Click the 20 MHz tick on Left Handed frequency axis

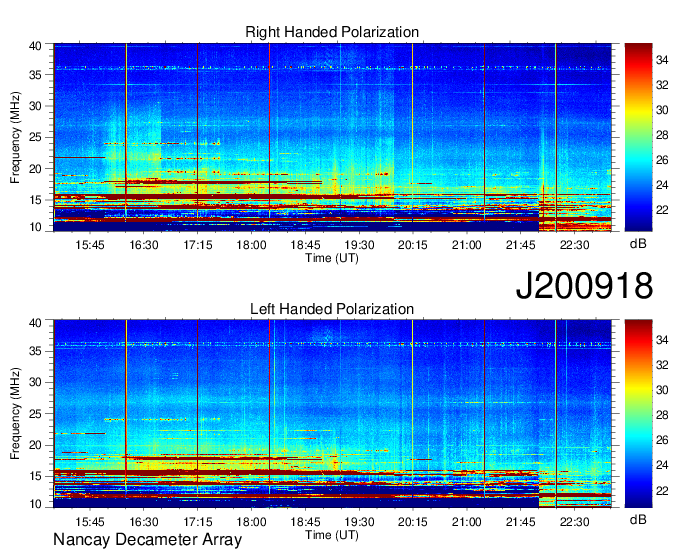[35, 445]
